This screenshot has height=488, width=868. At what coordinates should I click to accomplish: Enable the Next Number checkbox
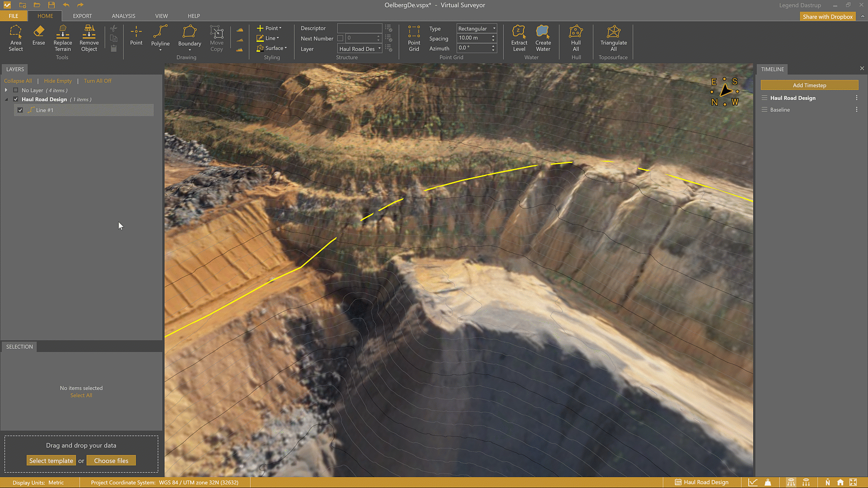(340, 38)
